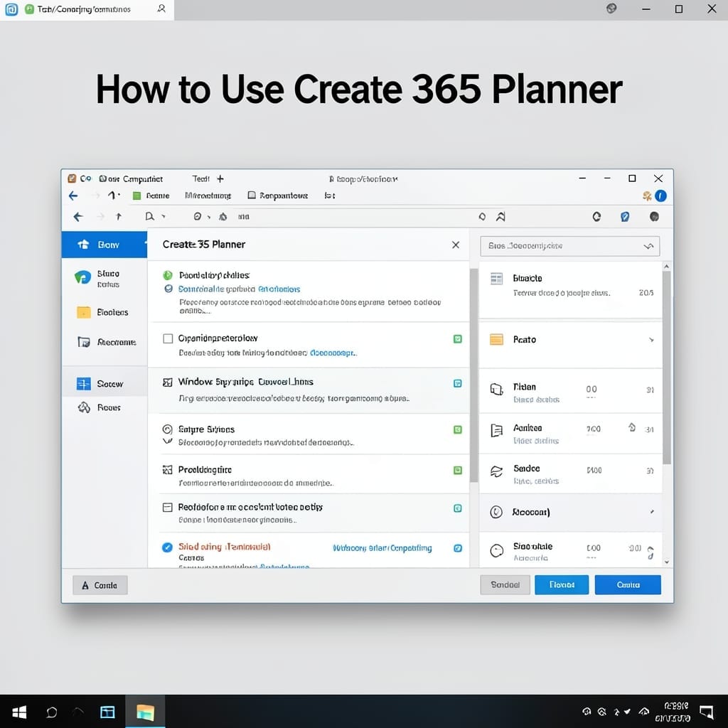728x728 pixels.
Task: Toggle the blue checked circle on Siled oding
Action: coord(167,547)
